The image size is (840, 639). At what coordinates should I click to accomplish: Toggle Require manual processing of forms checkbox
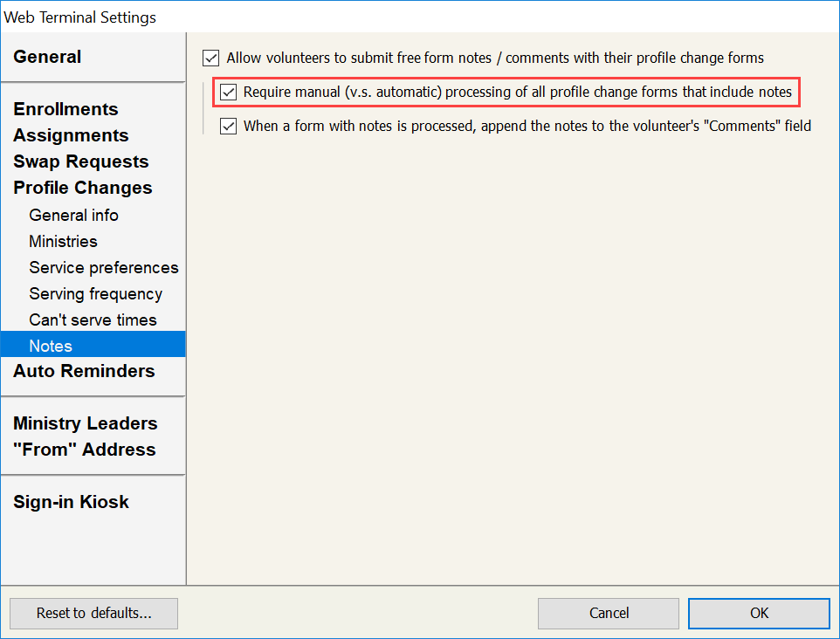229,92
